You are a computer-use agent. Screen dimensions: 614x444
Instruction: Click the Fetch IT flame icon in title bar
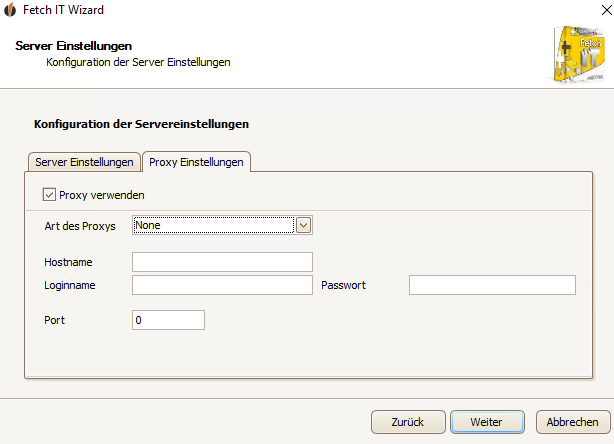10,10
